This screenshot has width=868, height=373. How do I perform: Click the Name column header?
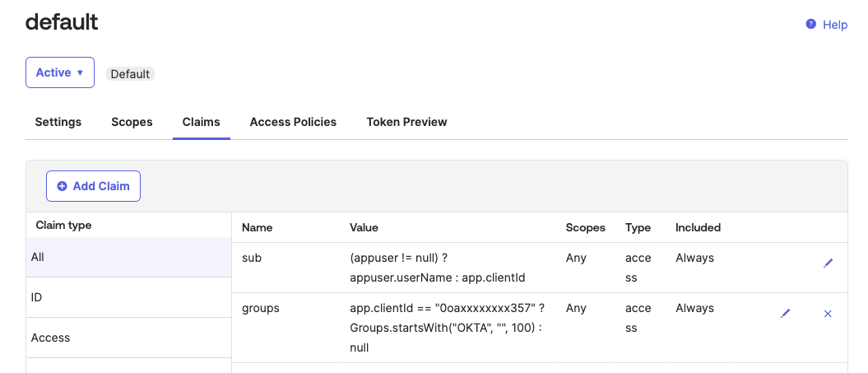[257, 227]
